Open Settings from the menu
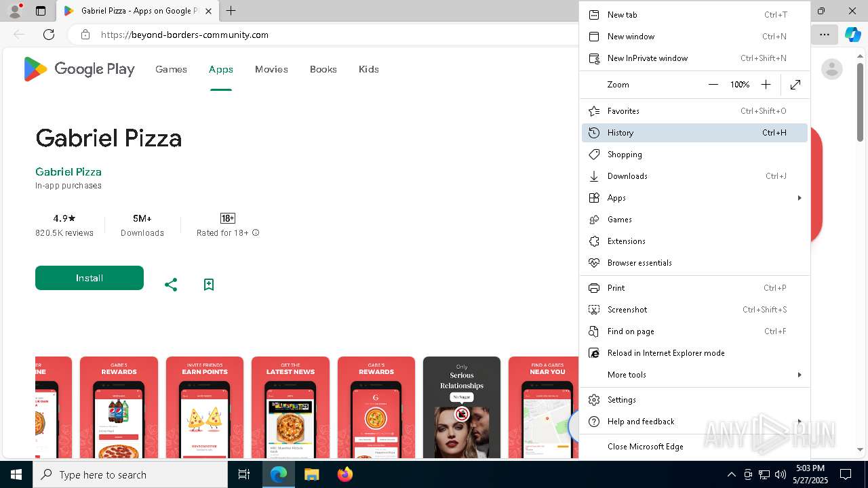 click(x=694, y=400)
